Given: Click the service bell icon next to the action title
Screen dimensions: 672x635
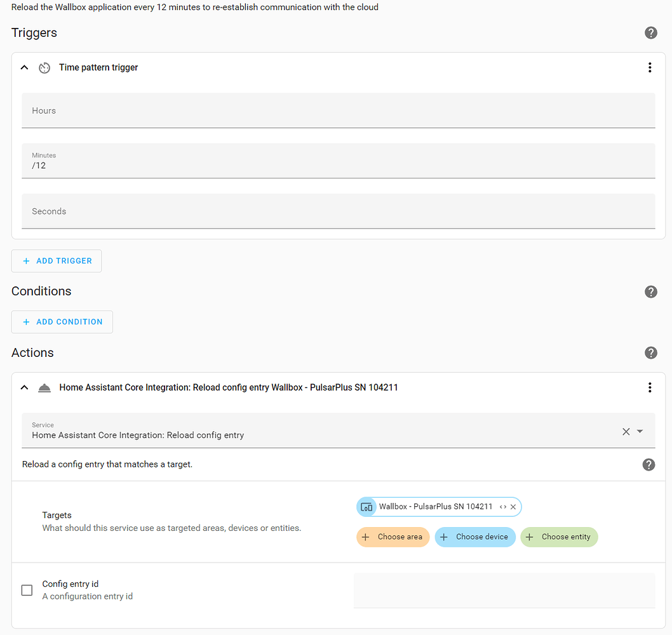Looking at the screenshot, I should [x=44, y=387].
